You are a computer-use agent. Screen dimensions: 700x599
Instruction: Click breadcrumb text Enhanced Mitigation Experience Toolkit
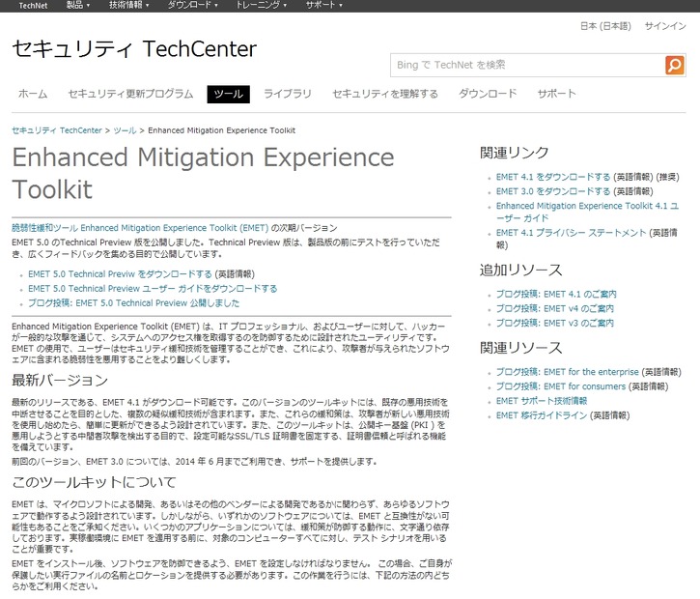pos(221,130)
